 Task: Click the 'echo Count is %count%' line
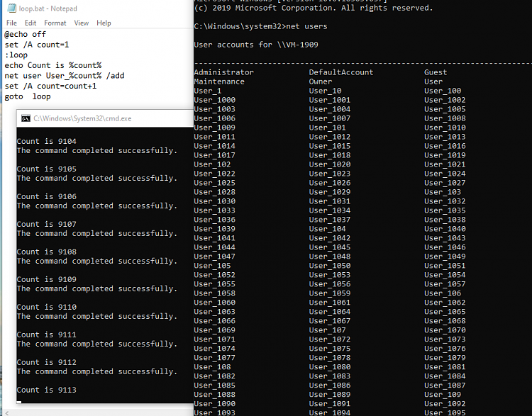(x=53, y=65)
